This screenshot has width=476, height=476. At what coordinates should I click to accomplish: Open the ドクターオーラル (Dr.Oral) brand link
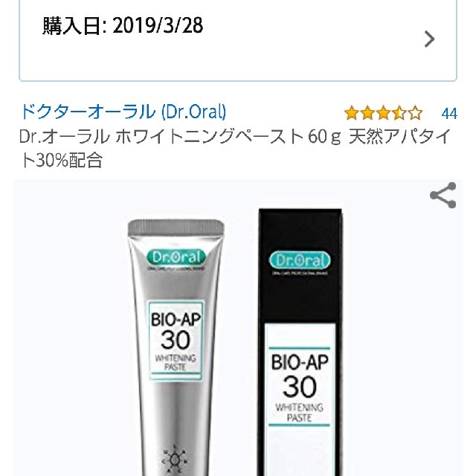point(123,112)
